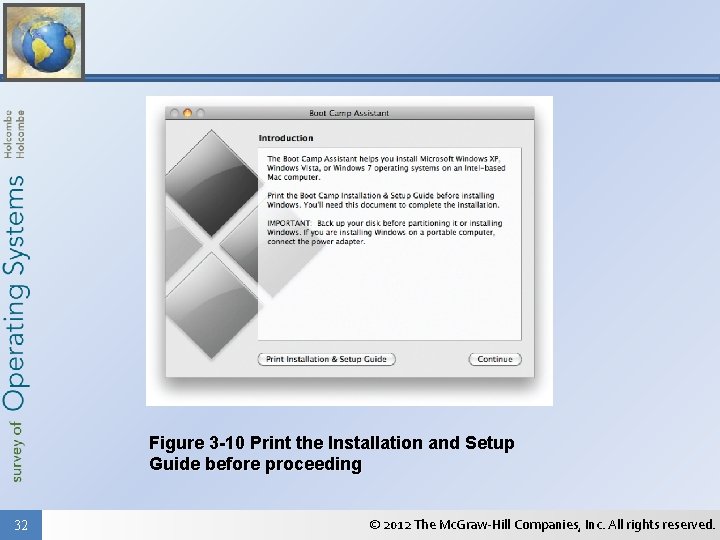720x540 pixels.
Task: Click paragraph starting 'Print the Boot Camp Installation'
Action: point(383,200)
